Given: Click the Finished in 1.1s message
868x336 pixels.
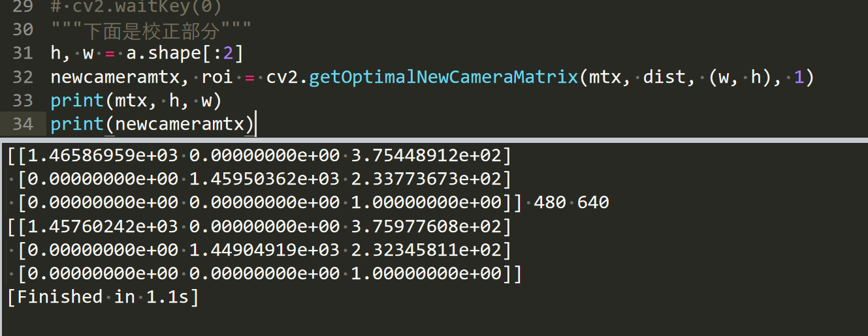Looking at the screenshot, I should click(x=101, y=297).
